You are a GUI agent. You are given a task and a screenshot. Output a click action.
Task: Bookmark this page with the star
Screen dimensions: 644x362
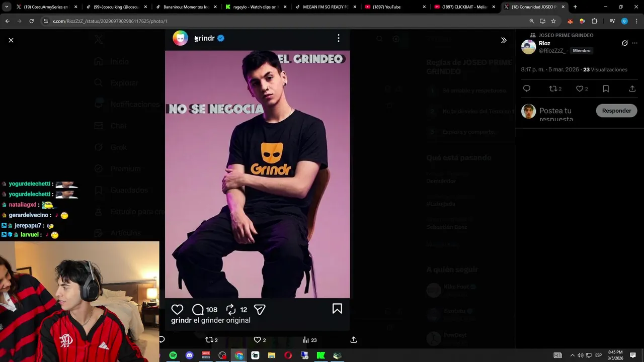click(553, 21)
